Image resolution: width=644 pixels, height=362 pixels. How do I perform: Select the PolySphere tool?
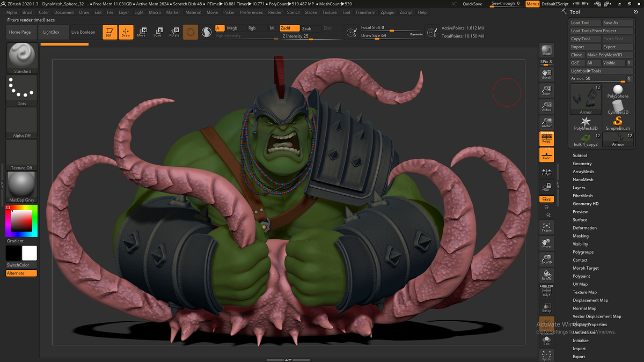click(618, 91)
